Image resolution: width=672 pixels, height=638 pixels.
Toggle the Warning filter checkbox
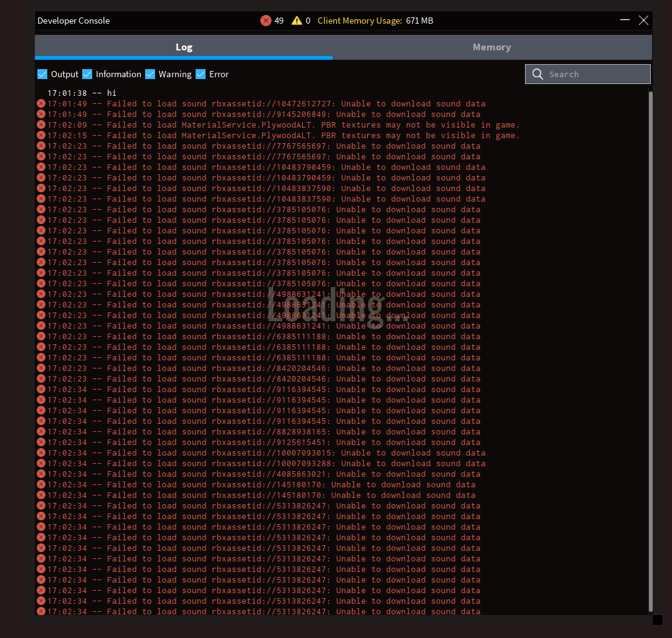tap(150, 74)
